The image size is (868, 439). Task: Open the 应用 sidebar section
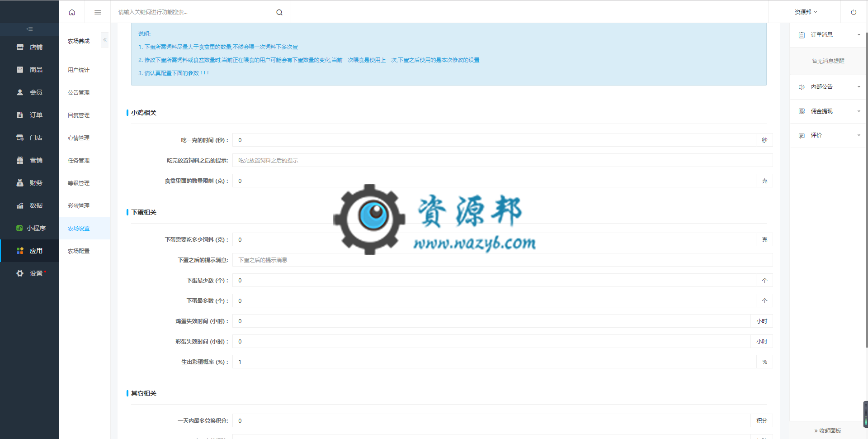click(x=29, y=251)
